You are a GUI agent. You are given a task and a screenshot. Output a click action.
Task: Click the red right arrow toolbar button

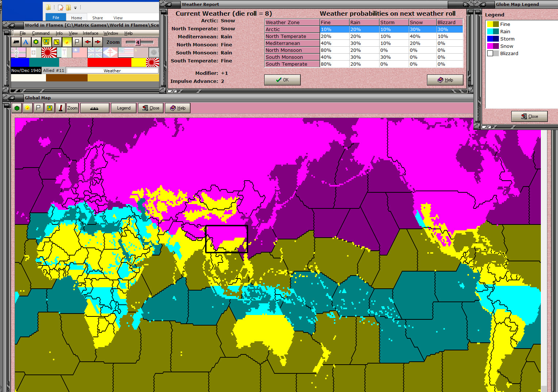click(98, 42)
